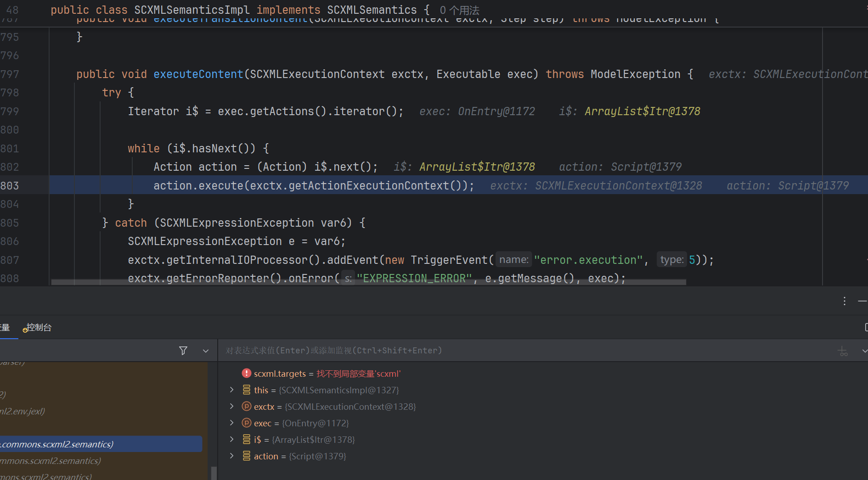
Task: Click the field icon beside action variable
Action: (247, 456)
